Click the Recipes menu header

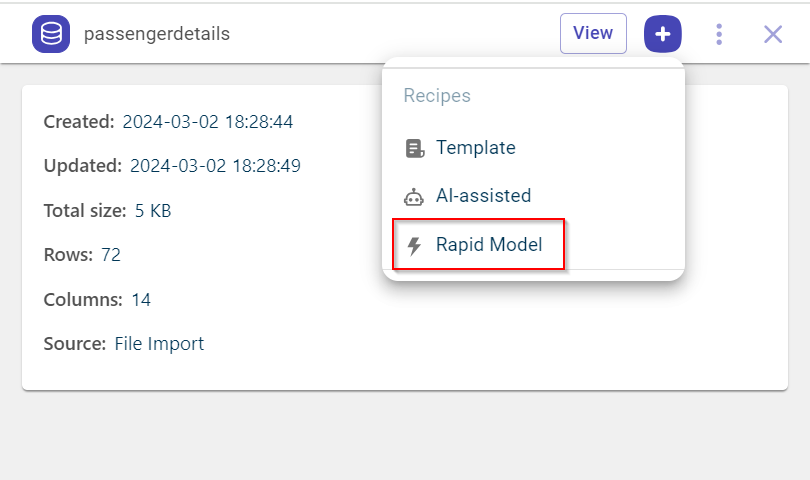[x=437, y=96]
